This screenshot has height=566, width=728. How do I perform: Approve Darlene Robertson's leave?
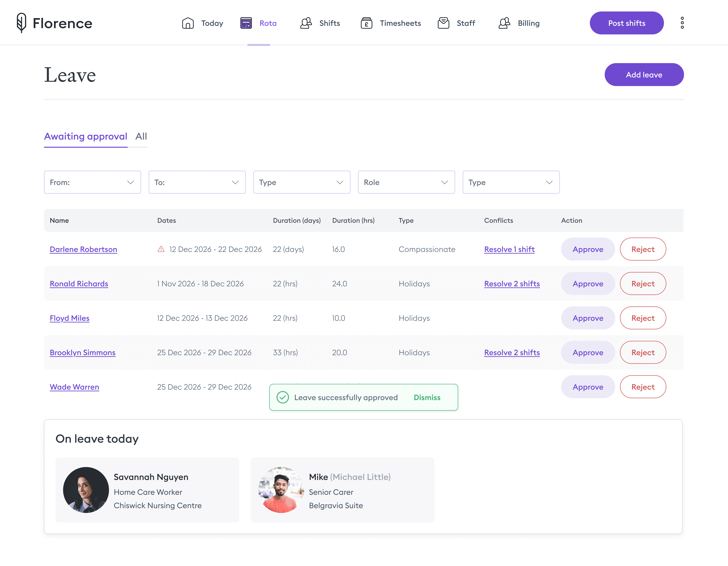(x=588, y=249)
